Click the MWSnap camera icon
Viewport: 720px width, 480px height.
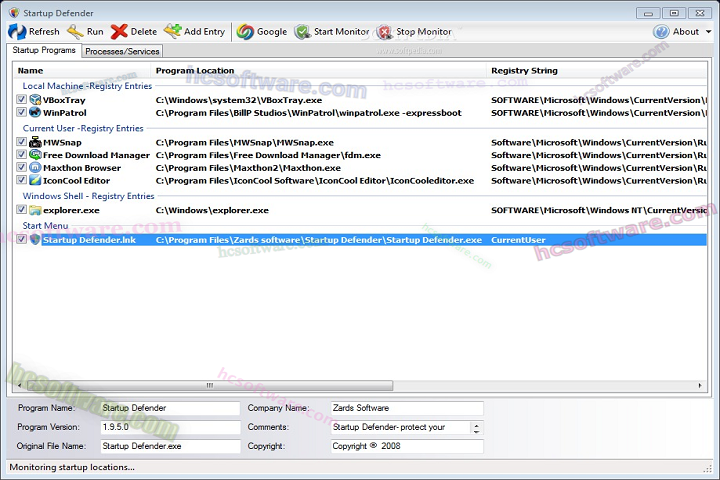pos(35,142)
